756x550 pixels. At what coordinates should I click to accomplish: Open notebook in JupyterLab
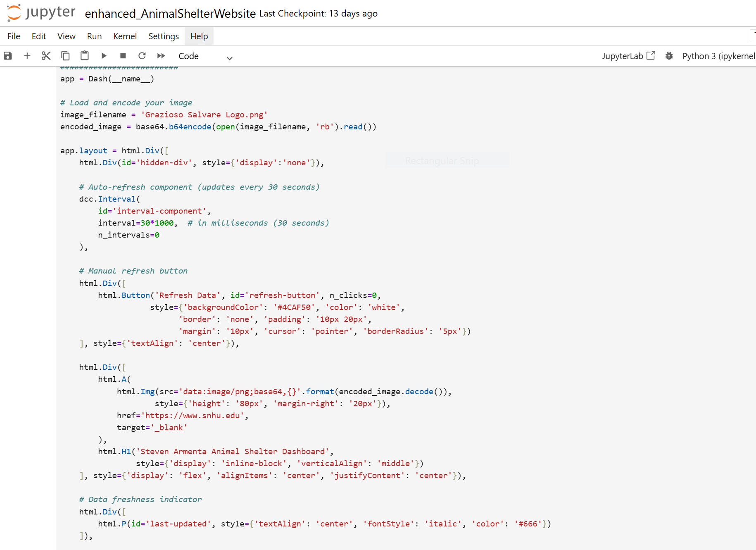click(x=628, y=56)
